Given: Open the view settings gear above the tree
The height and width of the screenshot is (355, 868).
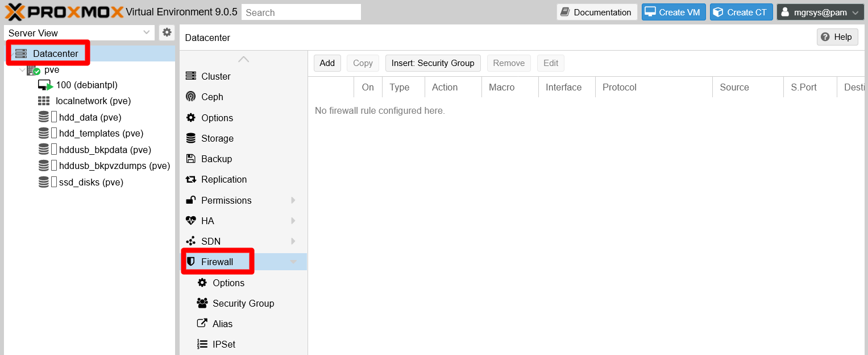Looking at the screenshot, I should pyautogui.click(x=167, y=32).
